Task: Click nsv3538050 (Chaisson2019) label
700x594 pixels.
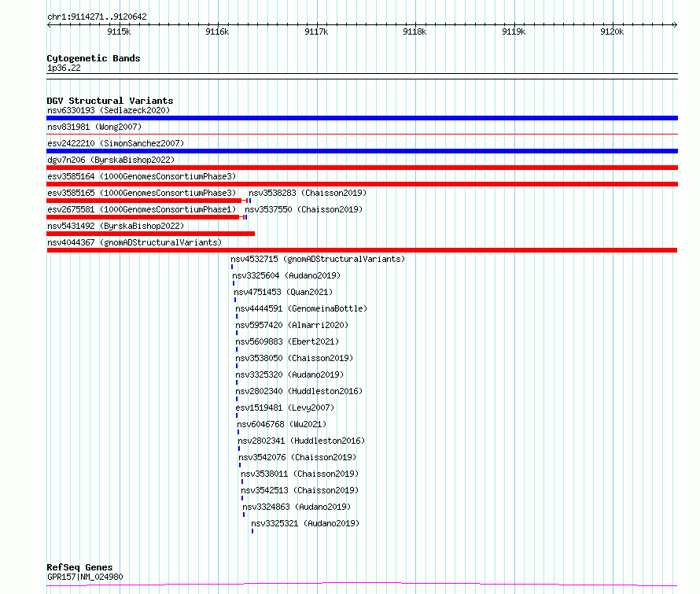Action: (x=294, y=358)
